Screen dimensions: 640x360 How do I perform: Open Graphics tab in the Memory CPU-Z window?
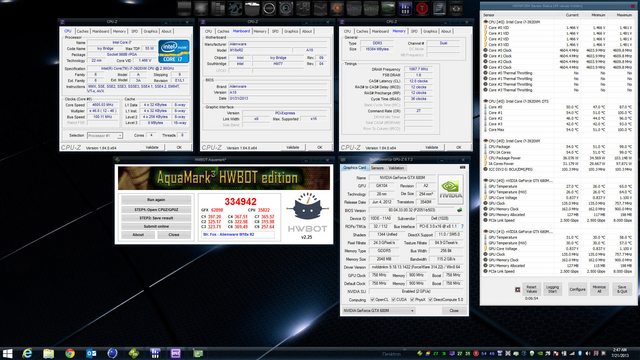tap(430, 31)
